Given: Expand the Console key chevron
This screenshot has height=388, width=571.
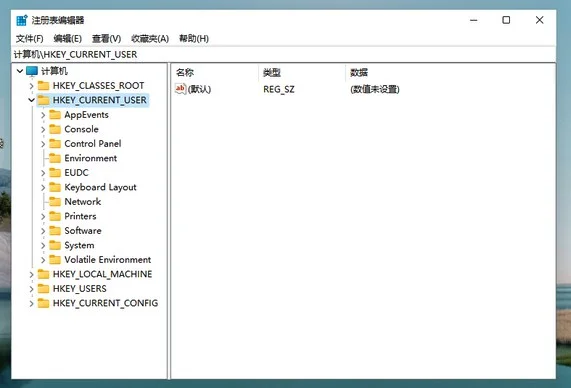Looking at the screenshot, I should point(43,130).
